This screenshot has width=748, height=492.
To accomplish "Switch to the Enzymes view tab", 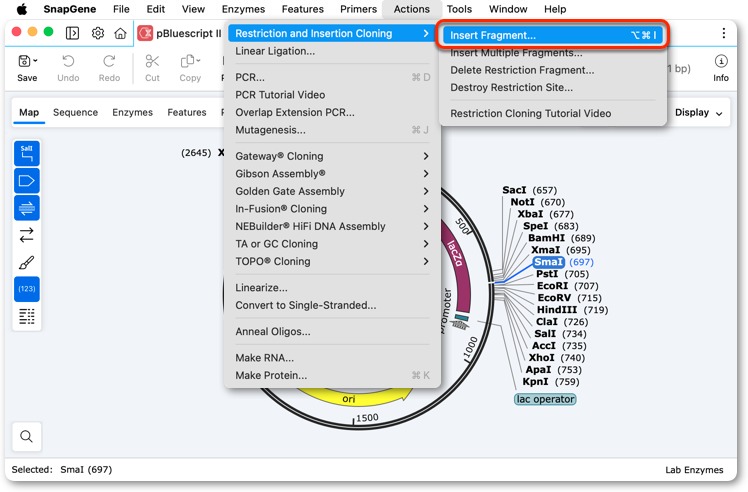I will (133, 113).
